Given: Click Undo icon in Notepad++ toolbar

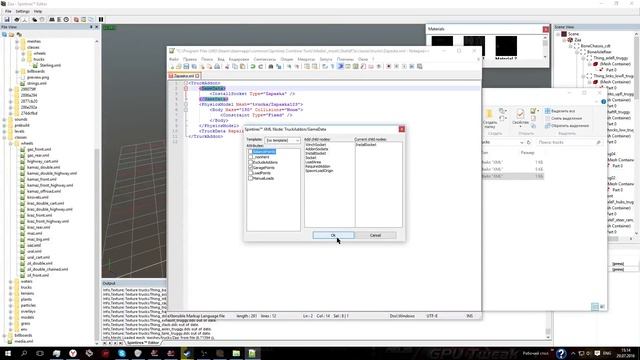Looking at the screenshot, I should click(253, 67).
